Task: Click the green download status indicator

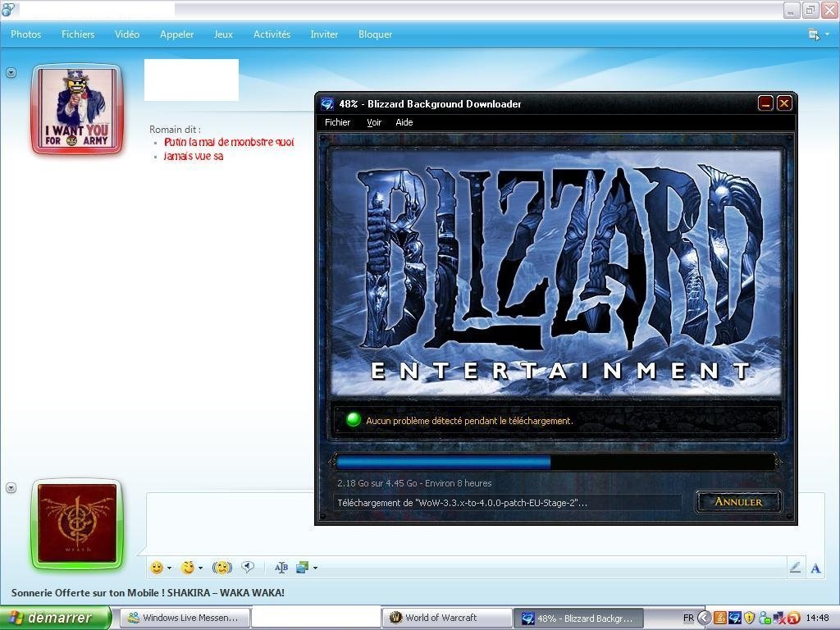Action: (x=354, y=420)
